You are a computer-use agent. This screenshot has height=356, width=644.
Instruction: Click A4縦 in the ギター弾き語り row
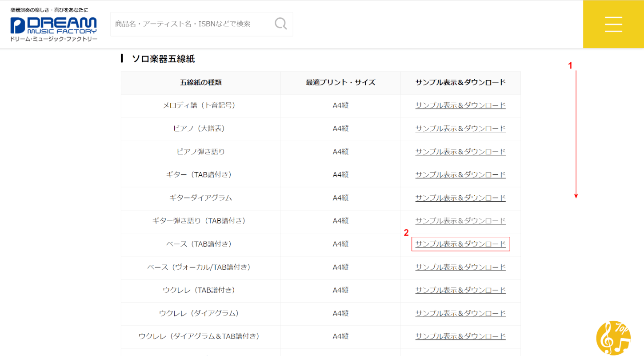click(x=341, y=221)
